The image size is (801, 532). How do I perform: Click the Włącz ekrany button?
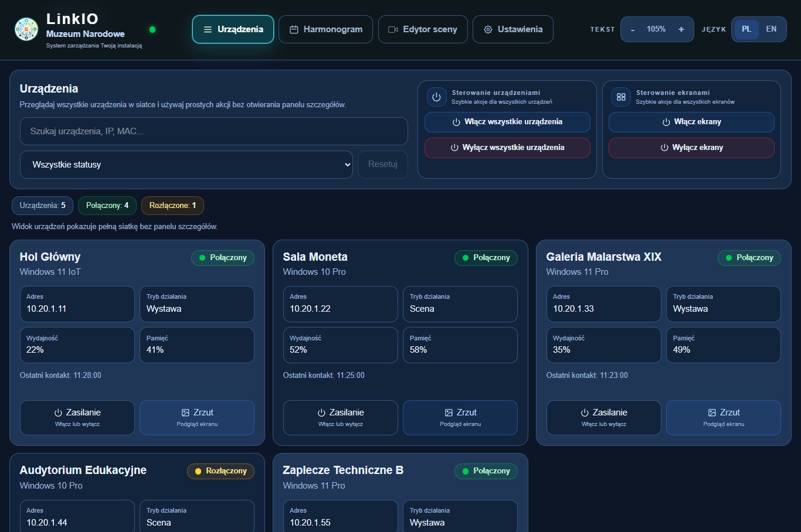click(691, 122)
